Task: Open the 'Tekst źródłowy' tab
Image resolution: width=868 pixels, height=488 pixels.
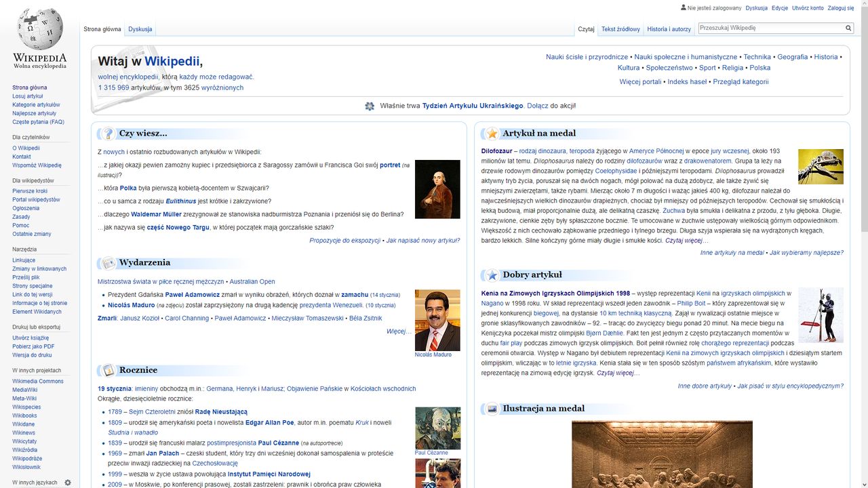Action: point(620,29)
